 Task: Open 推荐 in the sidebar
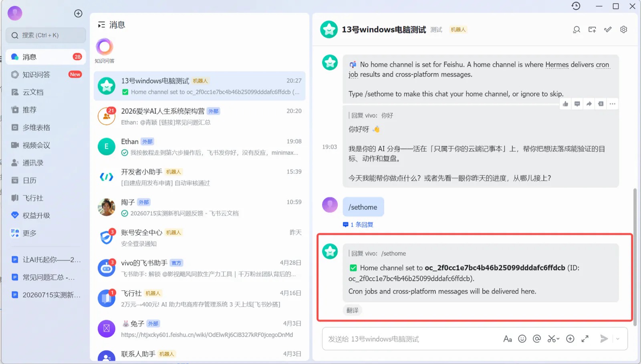click(46, 110)
